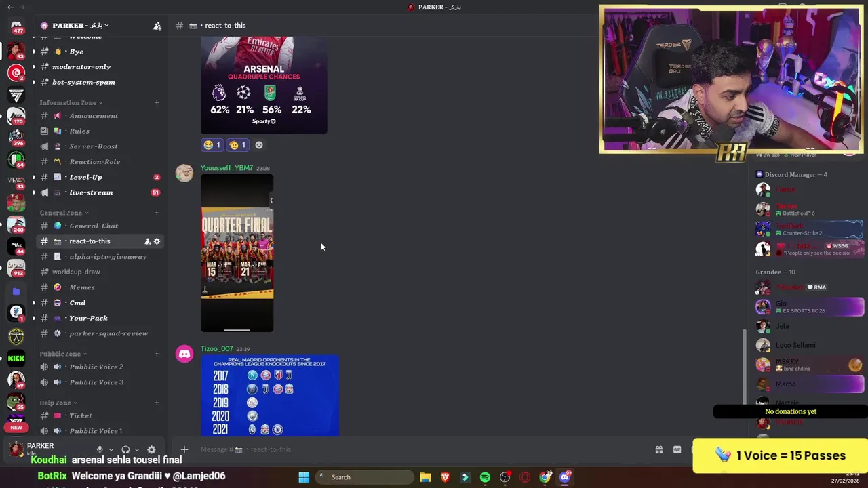Click the Windows Start button
Image resolution: width=868 pixels, height=488 pixels.
click(304, 477)
